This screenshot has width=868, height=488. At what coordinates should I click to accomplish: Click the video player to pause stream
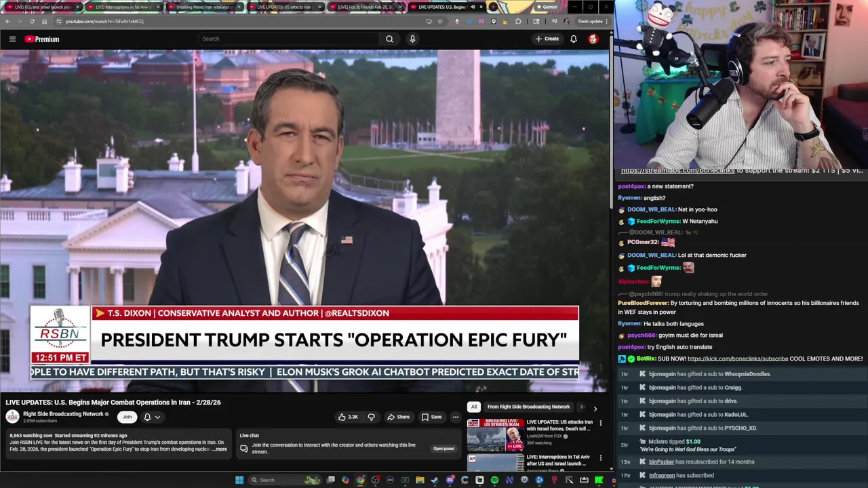(304, 220)
